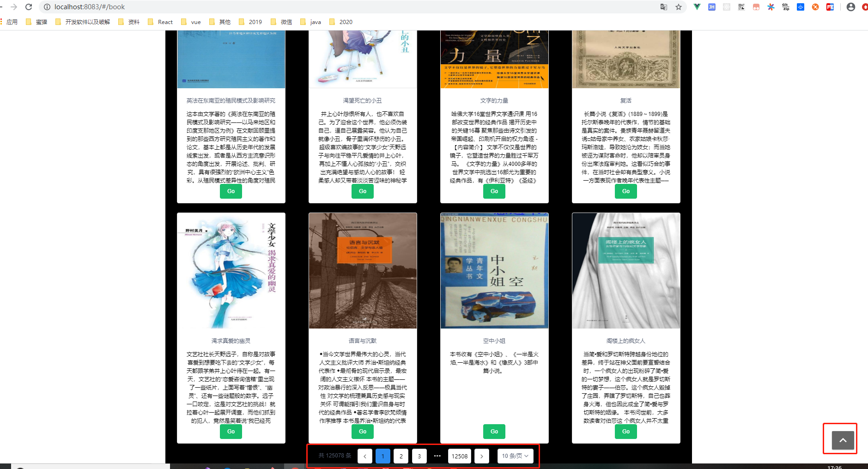Click the red update arrow icon
The height and width of the screenshot is (469, 868).
[x=865, y=7]
